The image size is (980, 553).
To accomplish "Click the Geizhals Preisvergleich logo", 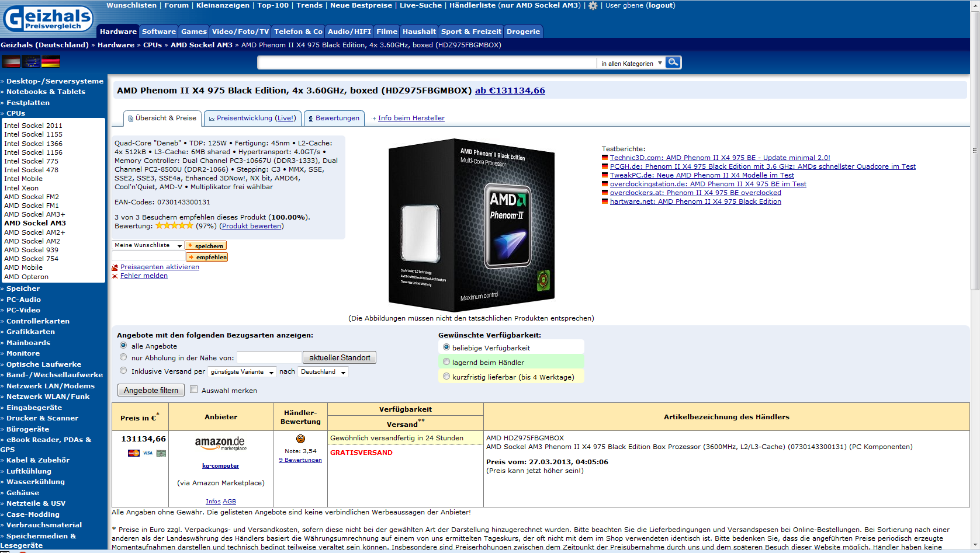I will click(48, 19).
